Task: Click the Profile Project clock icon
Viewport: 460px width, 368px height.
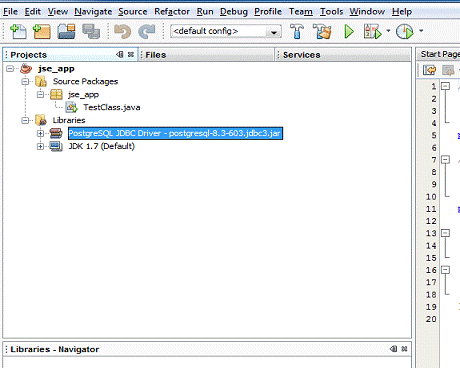Action: [x=405, y=32]
